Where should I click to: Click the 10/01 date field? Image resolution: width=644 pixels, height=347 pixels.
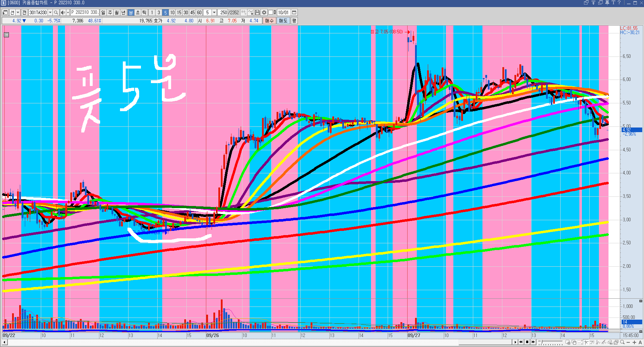pos(284,12)
